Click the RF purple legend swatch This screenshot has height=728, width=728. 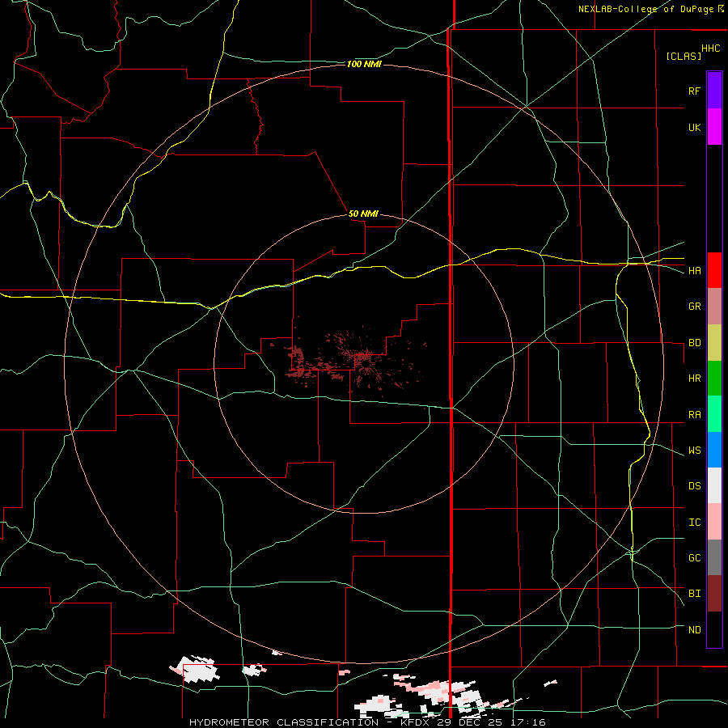point(714,91)
